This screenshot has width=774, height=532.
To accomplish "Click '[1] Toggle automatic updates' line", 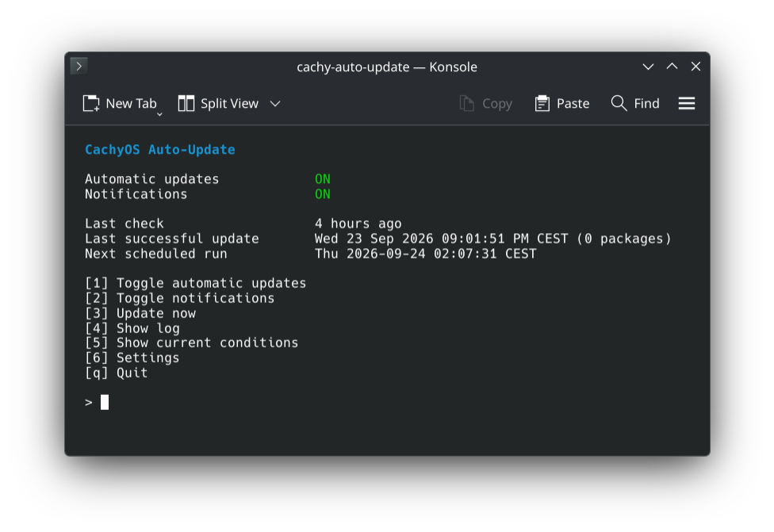I will pyautogui.click(x=195, y=283).
